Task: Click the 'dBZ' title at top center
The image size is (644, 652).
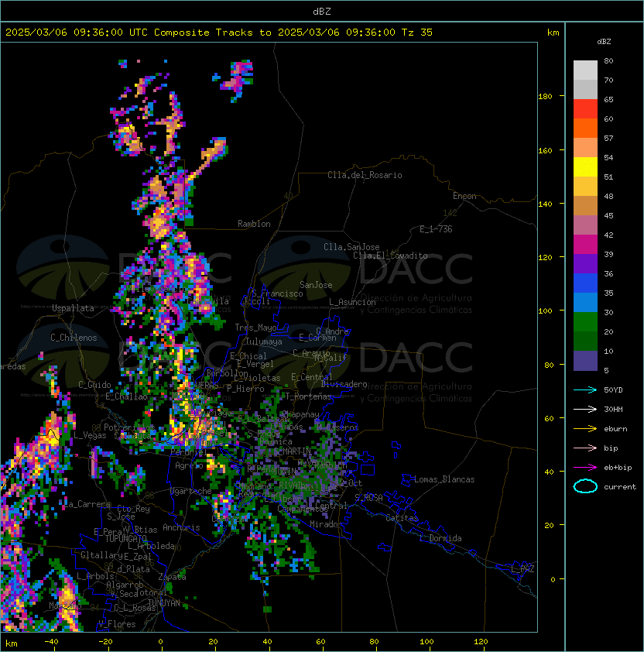Action: 322,12
